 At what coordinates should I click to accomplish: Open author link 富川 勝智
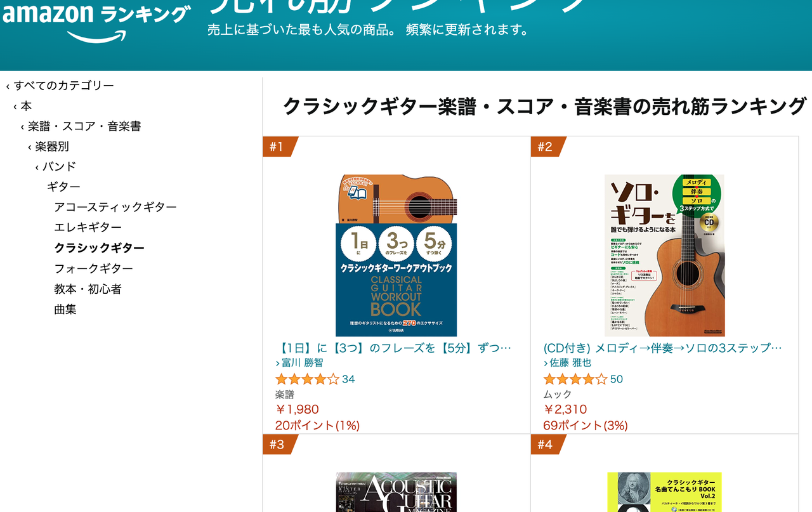tap(299, 363)
